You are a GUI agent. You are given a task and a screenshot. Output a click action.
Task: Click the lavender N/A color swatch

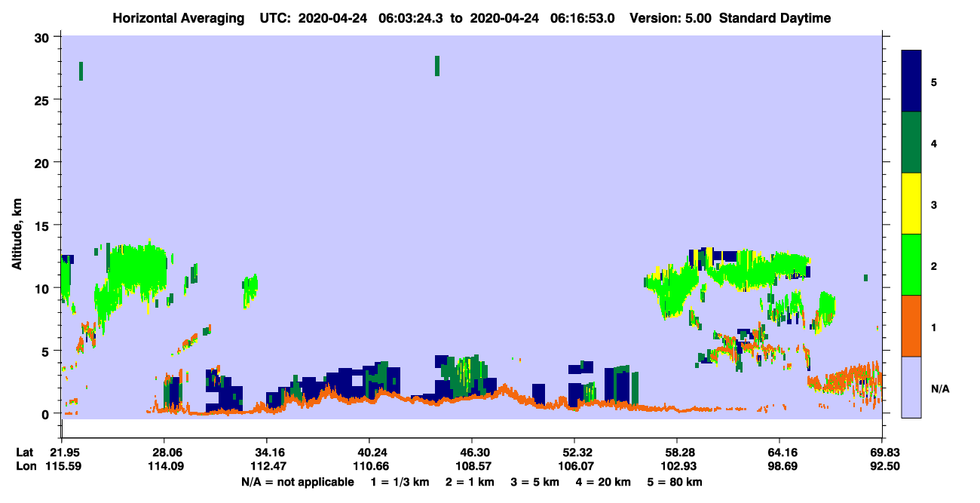pyautogui.click(x=911, y=387)
